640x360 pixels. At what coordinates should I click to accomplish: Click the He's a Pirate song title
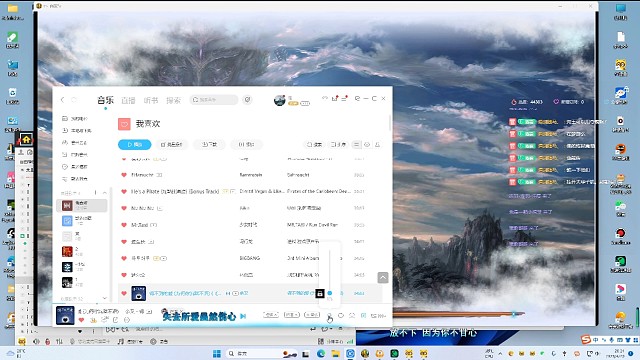pyautogui.click(x=175, y=191)
